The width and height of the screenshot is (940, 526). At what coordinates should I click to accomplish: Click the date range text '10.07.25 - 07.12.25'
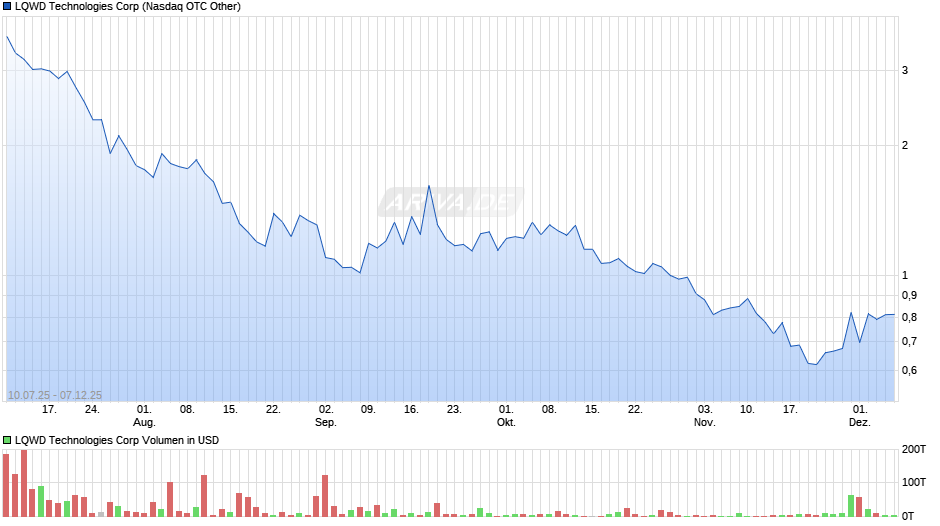(x=55, y=395)
